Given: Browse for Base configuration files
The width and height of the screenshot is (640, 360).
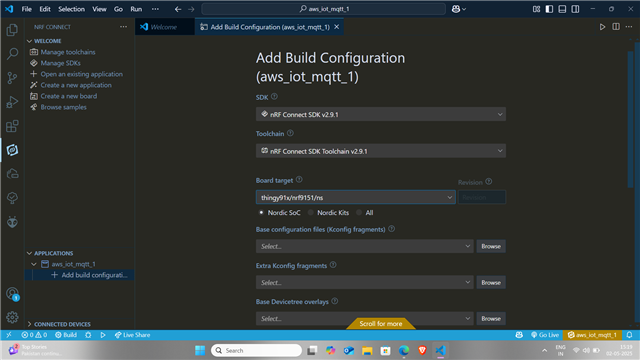Looking at the screenshot, I should pyautogui.click(x=491, y=246).
